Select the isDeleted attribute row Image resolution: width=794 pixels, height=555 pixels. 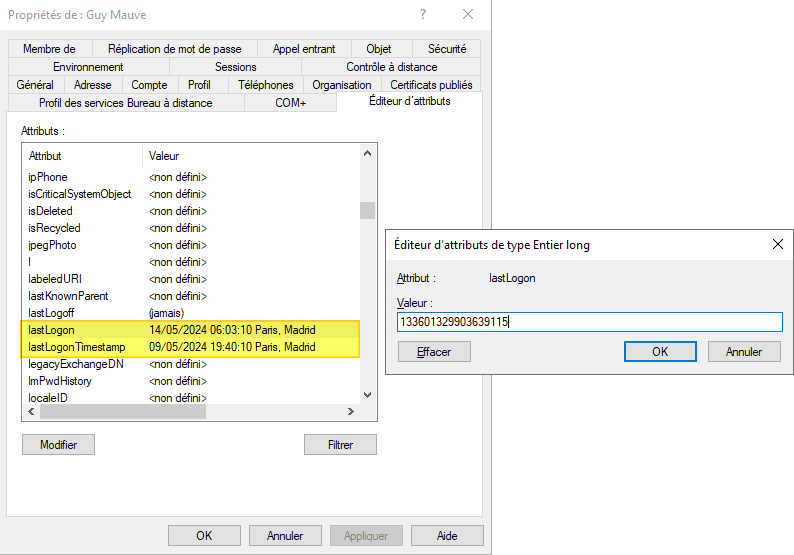[x=191, y=211]
